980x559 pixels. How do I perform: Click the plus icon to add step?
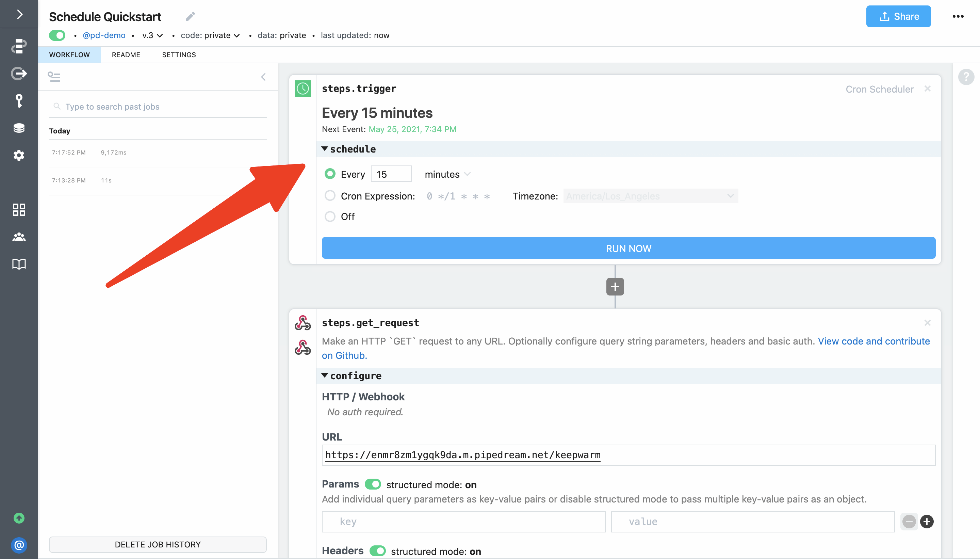(615, 287)
